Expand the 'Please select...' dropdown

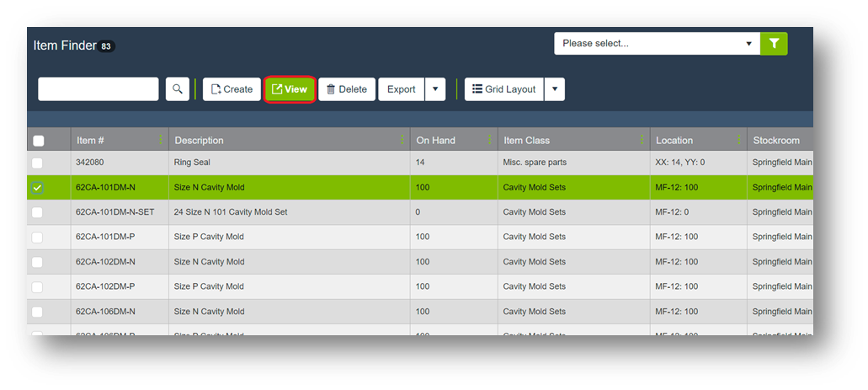pyautogui.click(x=656, y=44)
